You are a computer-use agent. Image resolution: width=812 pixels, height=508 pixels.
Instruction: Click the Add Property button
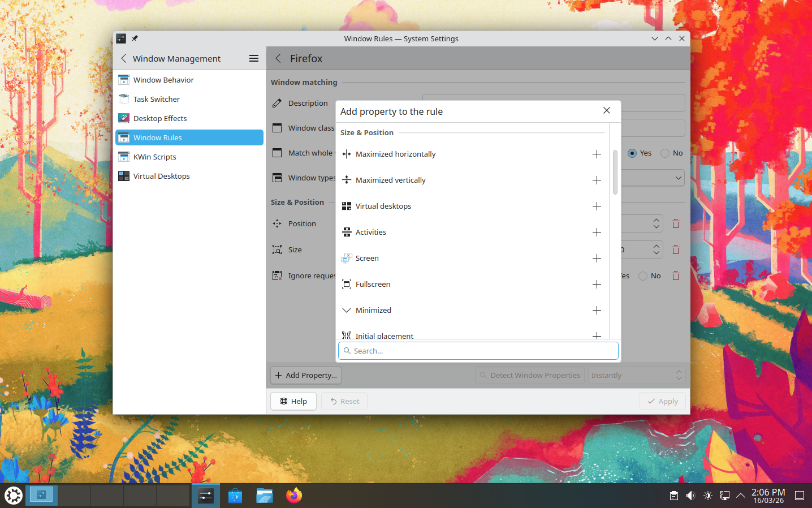[x=306, y=375]
